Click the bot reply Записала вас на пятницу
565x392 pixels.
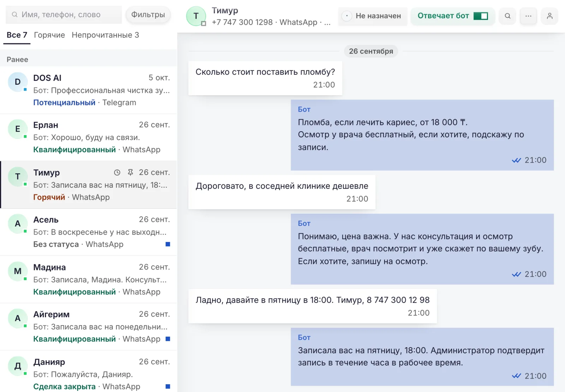pyautogui.click(x=422, y=357)
